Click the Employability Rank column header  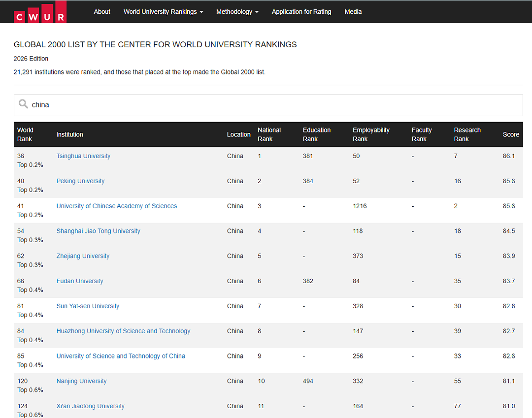click(371, 134)
